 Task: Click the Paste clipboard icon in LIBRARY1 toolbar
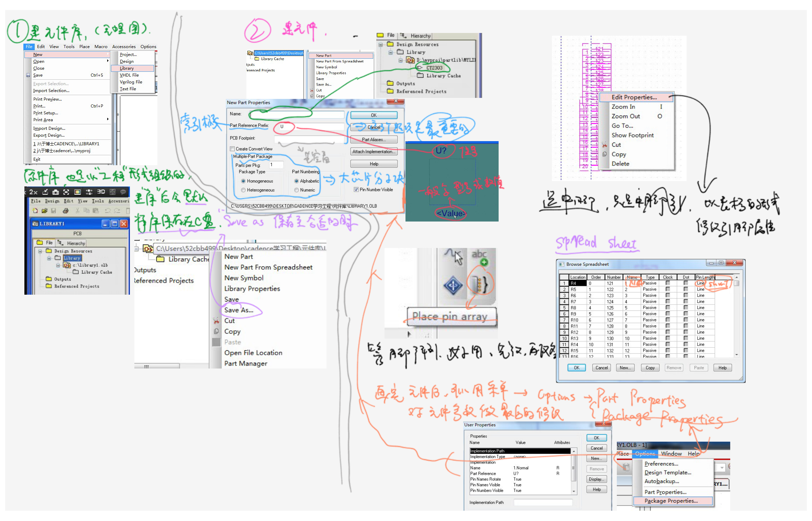96,211
